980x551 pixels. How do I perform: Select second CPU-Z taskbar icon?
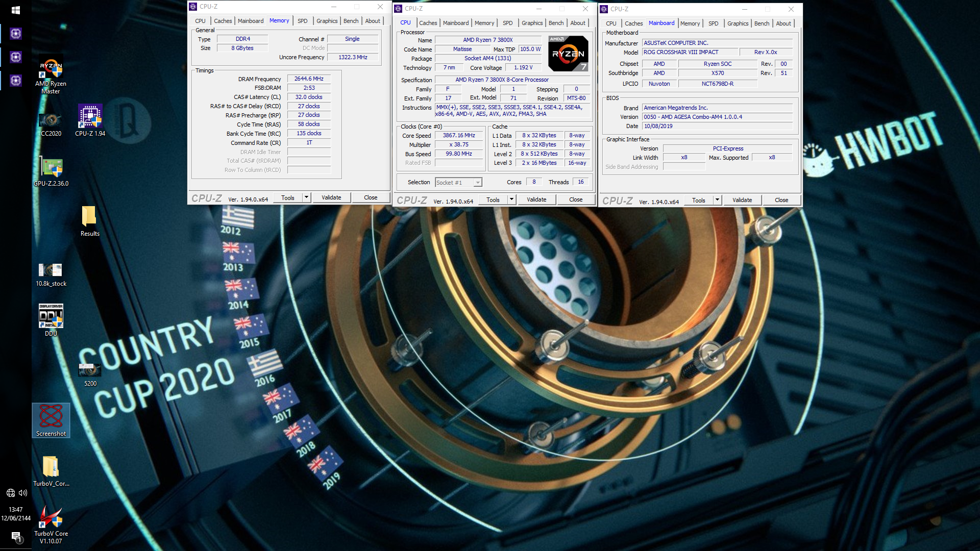click(16, 57)
